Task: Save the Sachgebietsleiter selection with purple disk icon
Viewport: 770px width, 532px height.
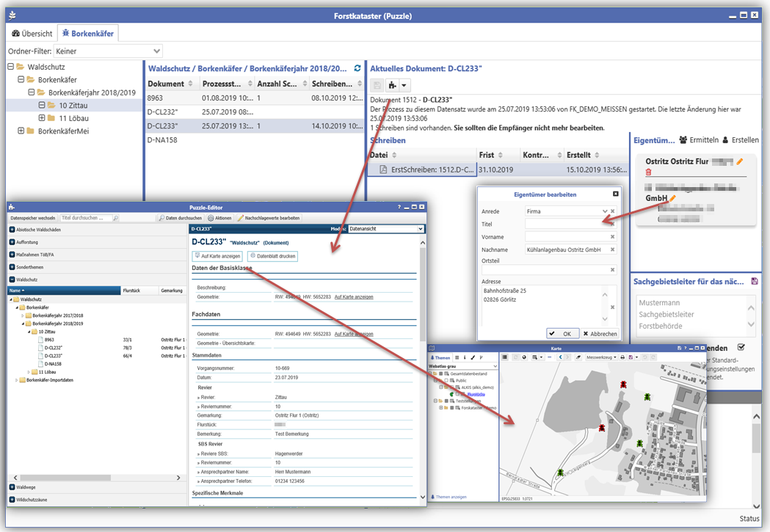Action: [755, 281]
